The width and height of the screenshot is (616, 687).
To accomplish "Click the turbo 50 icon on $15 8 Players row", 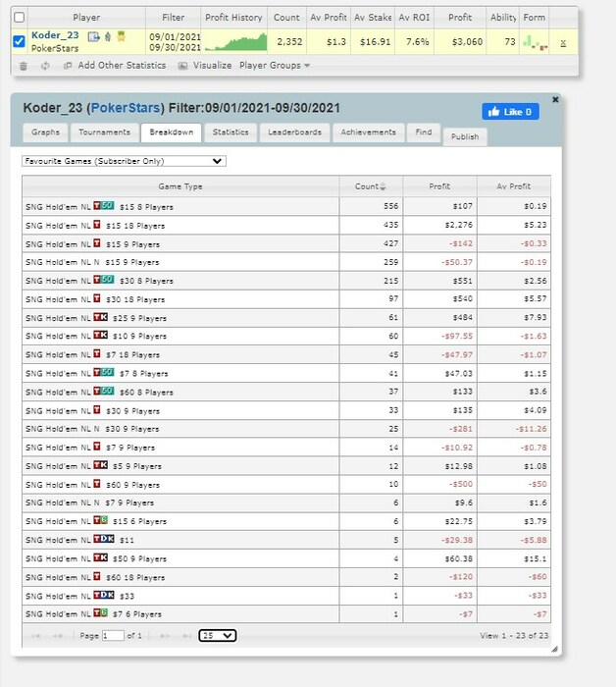I will click(104, 205).
